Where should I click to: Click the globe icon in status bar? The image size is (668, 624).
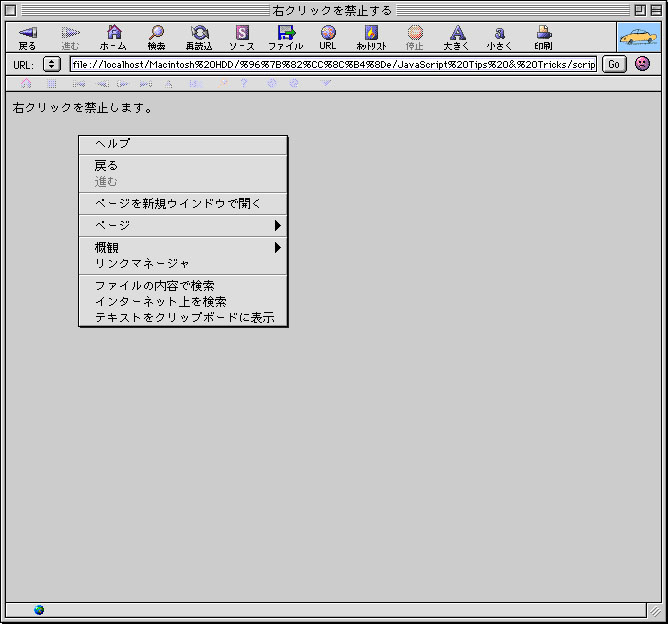click(39, 610)
